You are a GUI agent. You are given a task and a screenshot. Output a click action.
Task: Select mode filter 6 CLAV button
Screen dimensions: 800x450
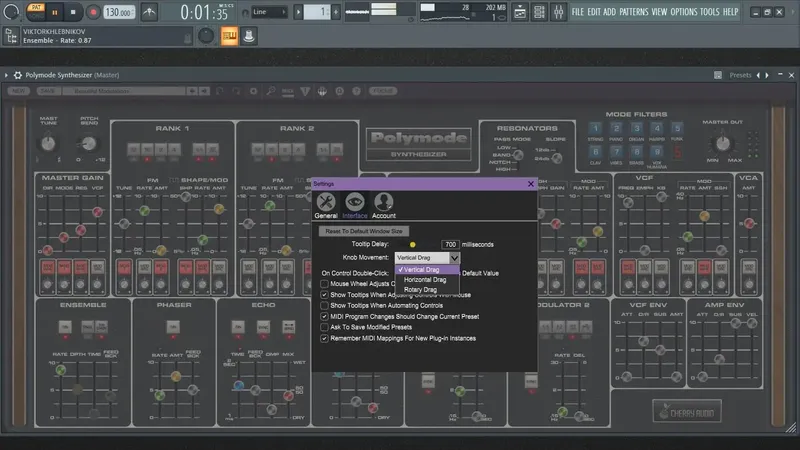coord(595,152)
